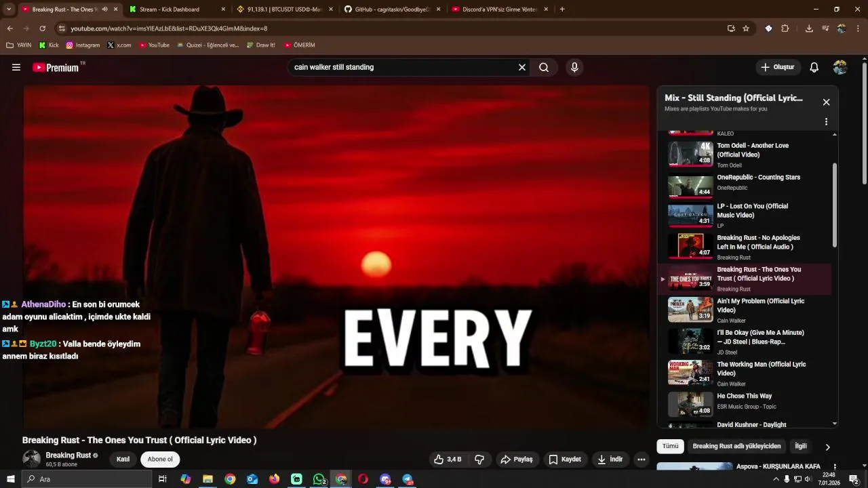
Task: Open the Windows Start menu
Action: tap(11, 479)
